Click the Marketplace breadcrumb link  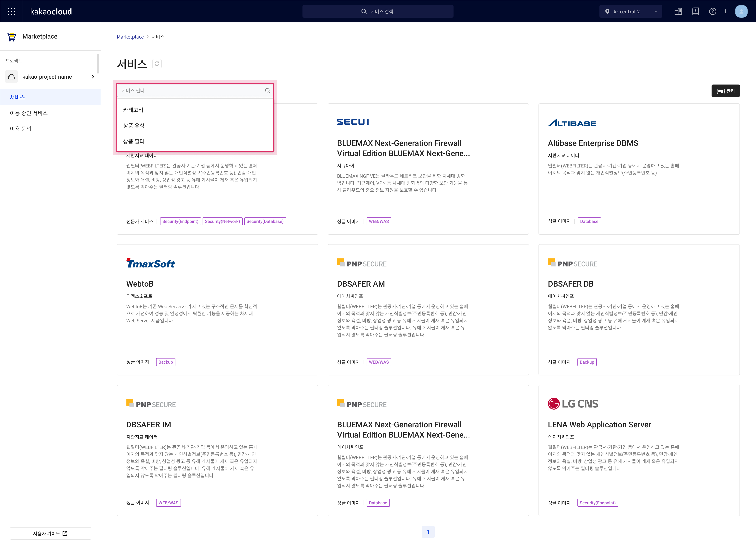pos(130,37)
